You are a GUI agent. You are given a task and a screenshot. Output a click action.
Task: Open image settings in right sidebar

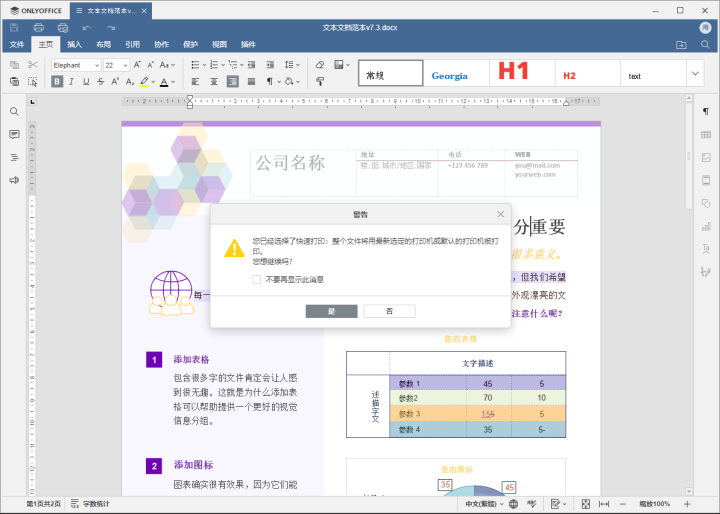point(706,157)
